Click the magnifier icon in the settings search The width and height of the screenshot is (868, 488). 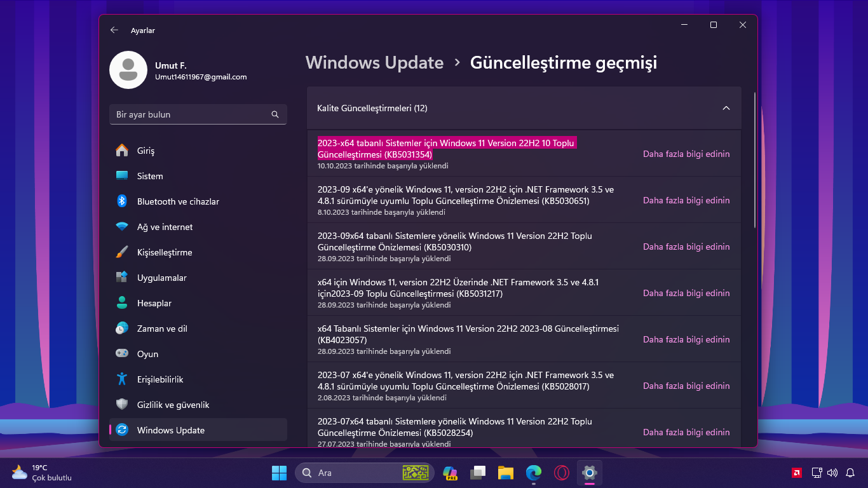click(275, 114)
